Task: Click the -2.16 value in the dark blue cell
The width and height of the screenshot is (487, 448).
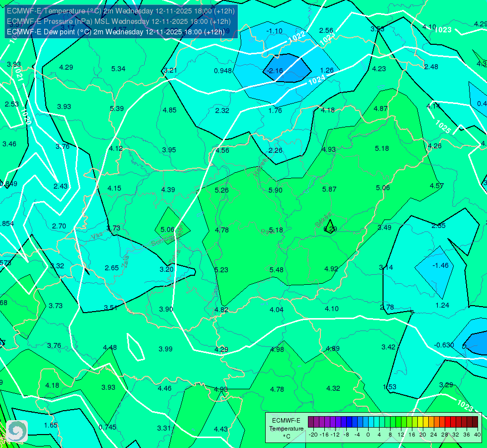Action: click(x=275, y=71)
